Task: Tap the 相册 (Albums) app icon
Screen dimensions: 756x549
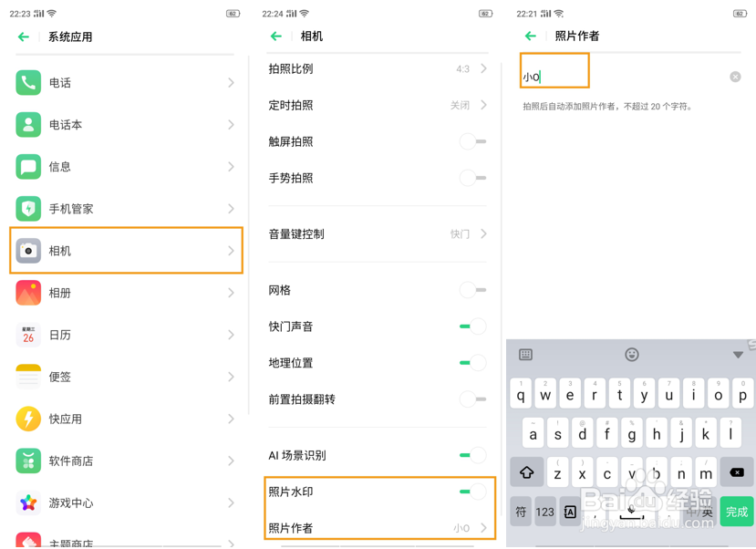Action: click(x=27, y=292)
